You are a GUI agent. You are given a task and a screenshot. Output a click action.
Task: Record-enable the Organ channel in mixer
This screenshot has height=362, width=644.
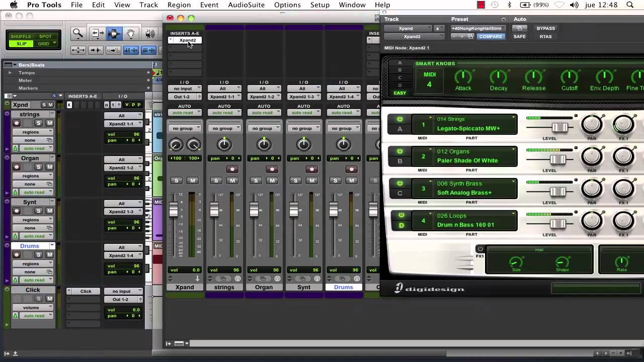tap(272, 169)
